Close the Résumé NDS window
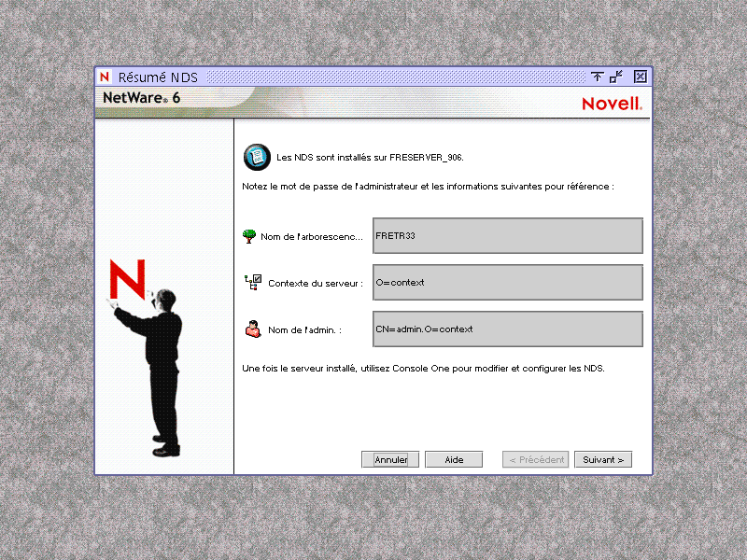This screenshot has width=747, height=560. tap(641, 77)
